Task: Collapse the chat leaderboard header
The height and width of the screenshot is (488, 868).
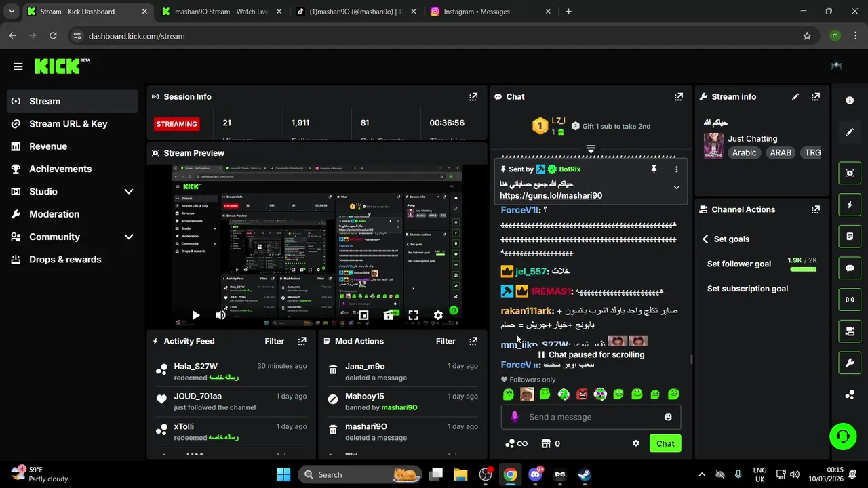Action: pos(591,148)
